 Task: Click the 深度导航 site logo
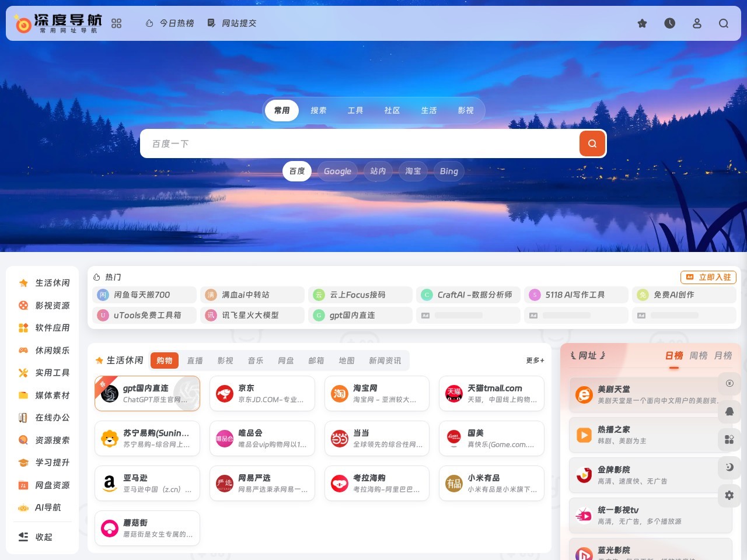click(x=58, y=23)
